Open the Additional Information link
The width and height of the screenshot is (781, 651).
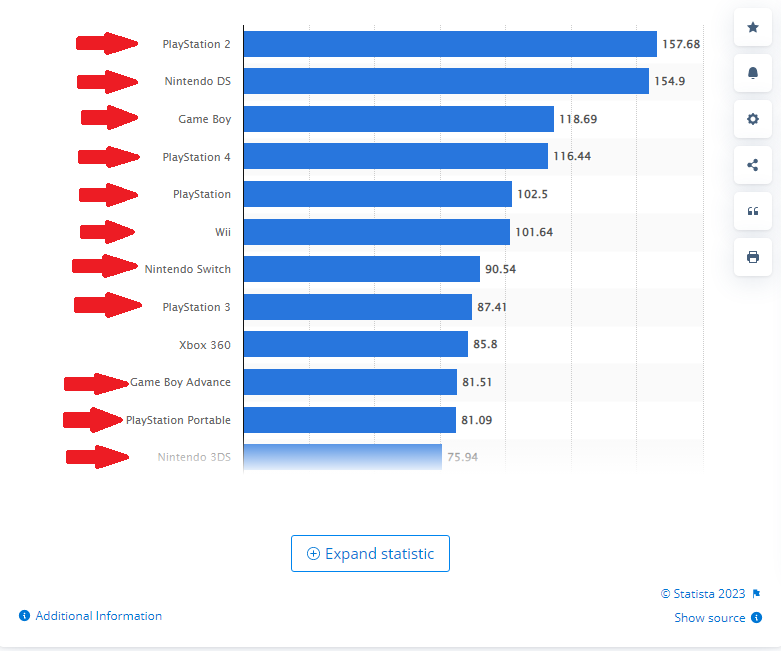click(98, 616)
